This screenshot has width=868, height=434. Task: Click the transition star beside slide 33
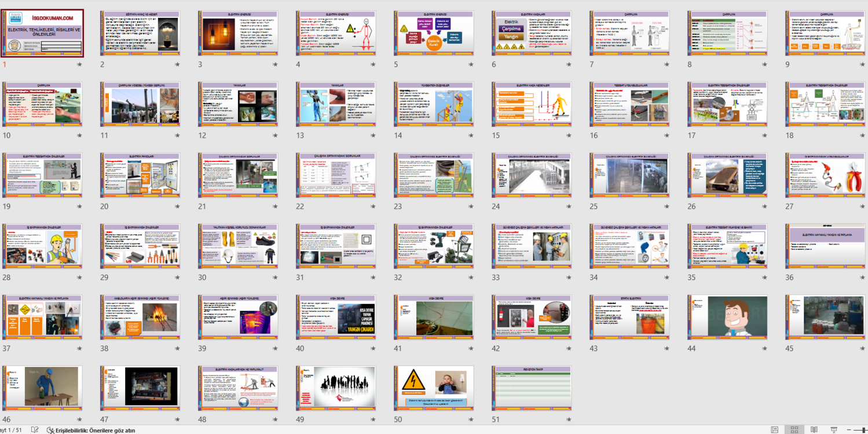tap(569, 277)
